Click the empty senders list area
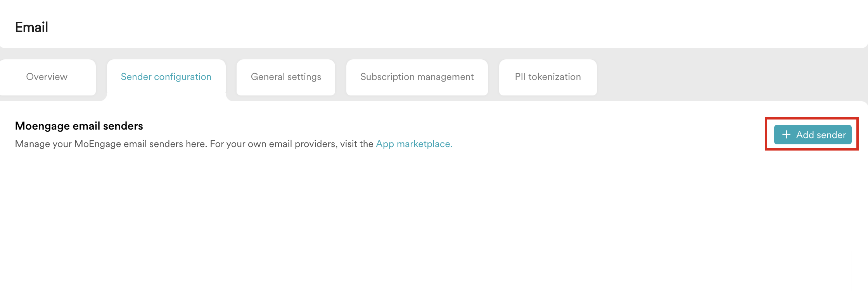This screenshot has width=868, height=291. [427, 221]
